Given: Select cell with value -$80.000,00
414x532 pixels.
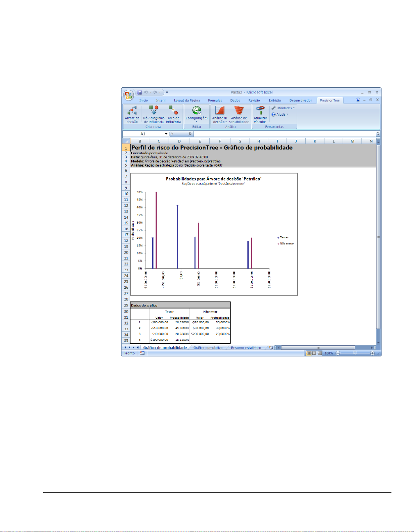Looking at the screenshot, I should coord(159,322).
